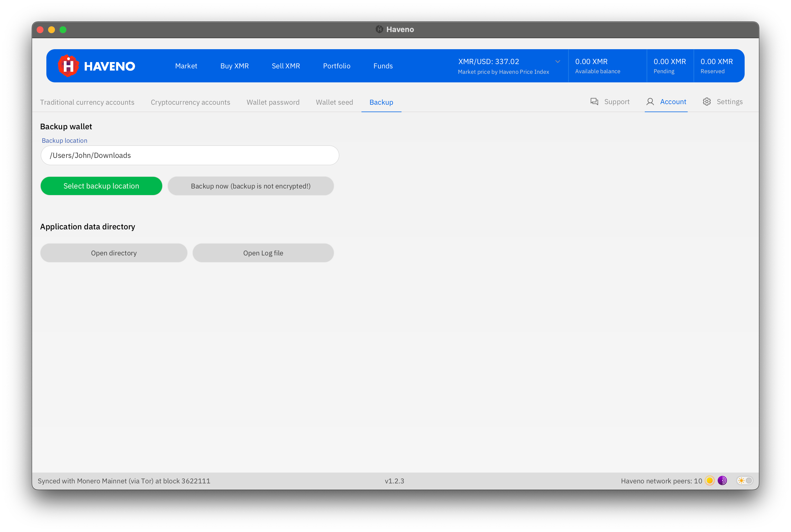The height and width of the screenshot is (532, 791).
Task: Click the purple Tor status icon
Action: click(x=722, y=481)
